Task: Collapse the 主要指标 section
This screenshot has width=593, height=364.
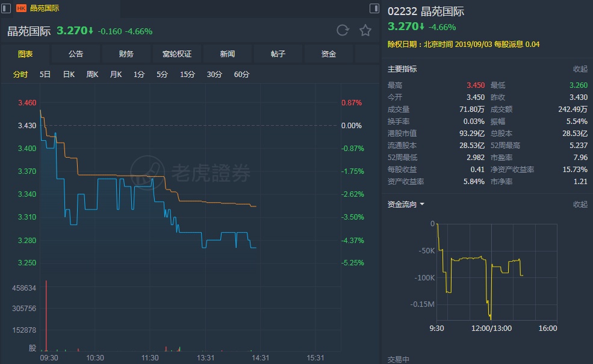Action: 580,69
